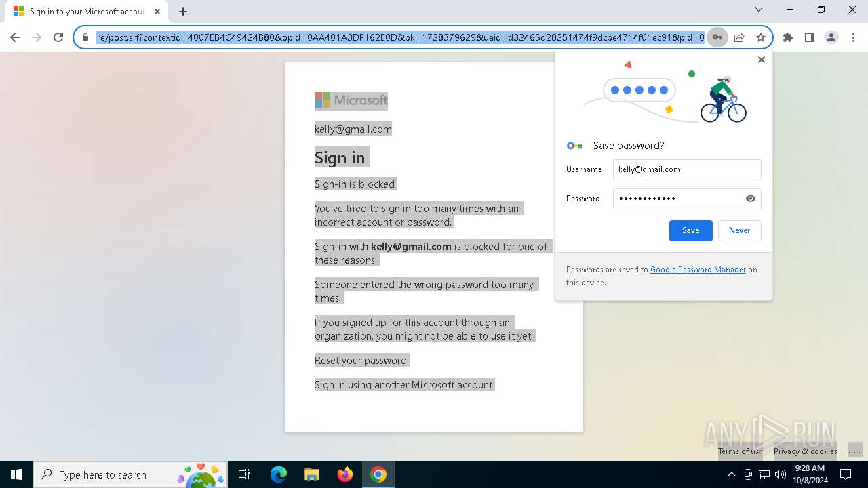This screenshot has height=488, width=868.
Task: Choose Never for saving password
Action: [739, 230]
